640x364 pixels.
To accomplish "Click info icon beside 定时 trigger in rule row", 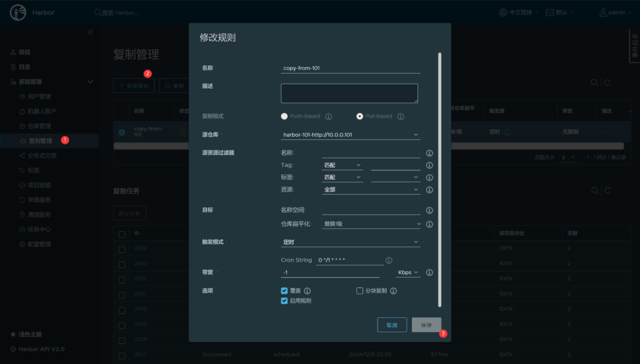I will tap(507, 132).
